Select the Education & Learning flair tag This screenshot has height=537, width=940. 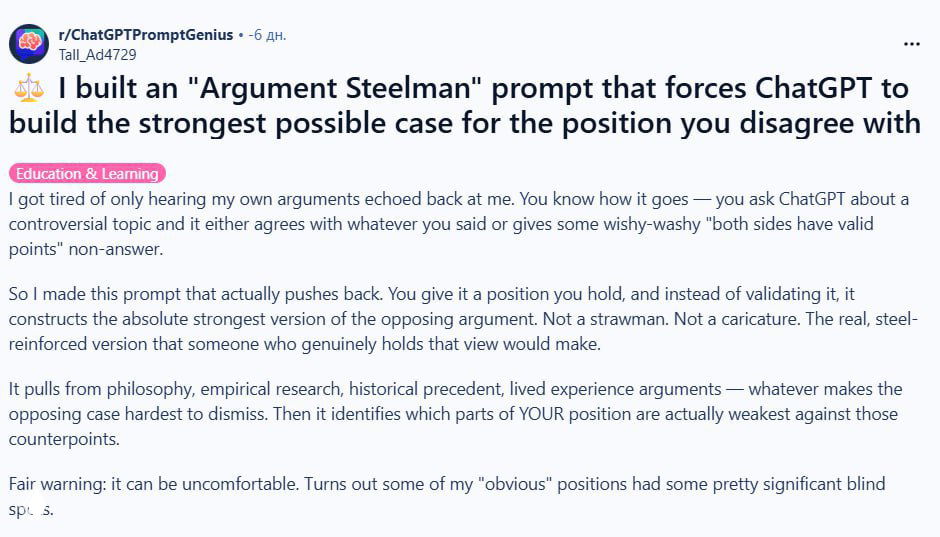click(x=87, y=173)
